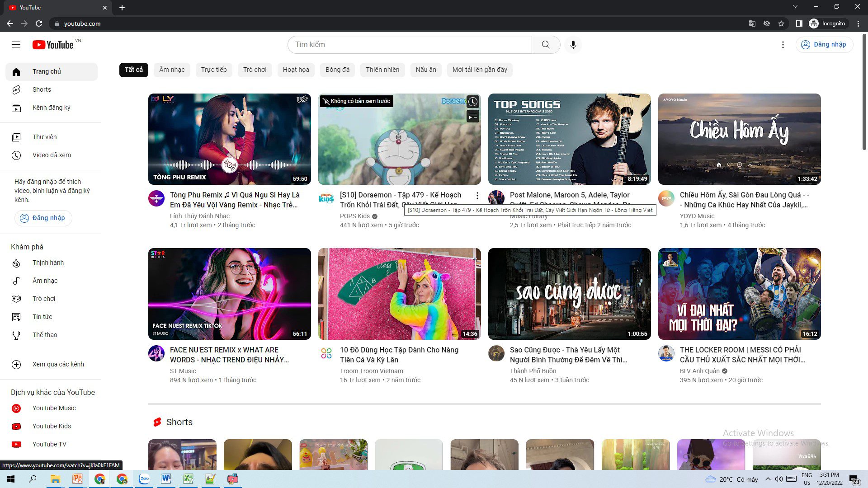
Task: Open YouTube TV service
Action: 52,444
